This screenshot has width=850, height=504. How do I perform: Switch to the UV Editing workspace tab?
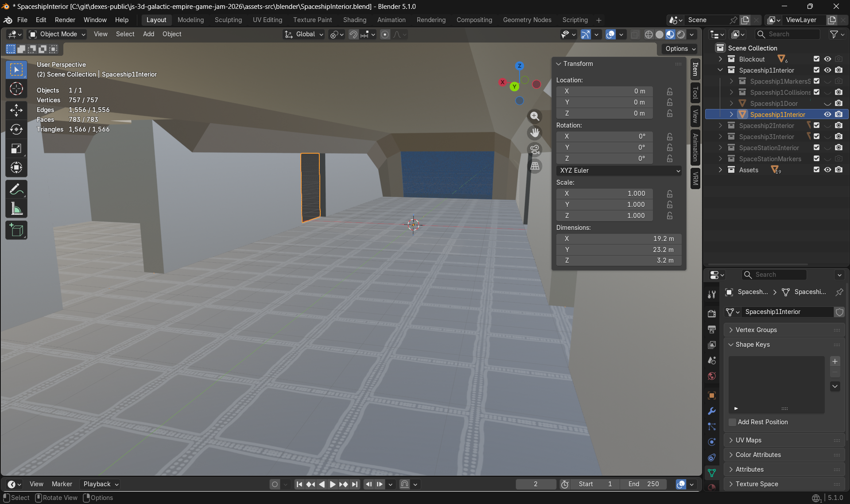pos(267,20)
